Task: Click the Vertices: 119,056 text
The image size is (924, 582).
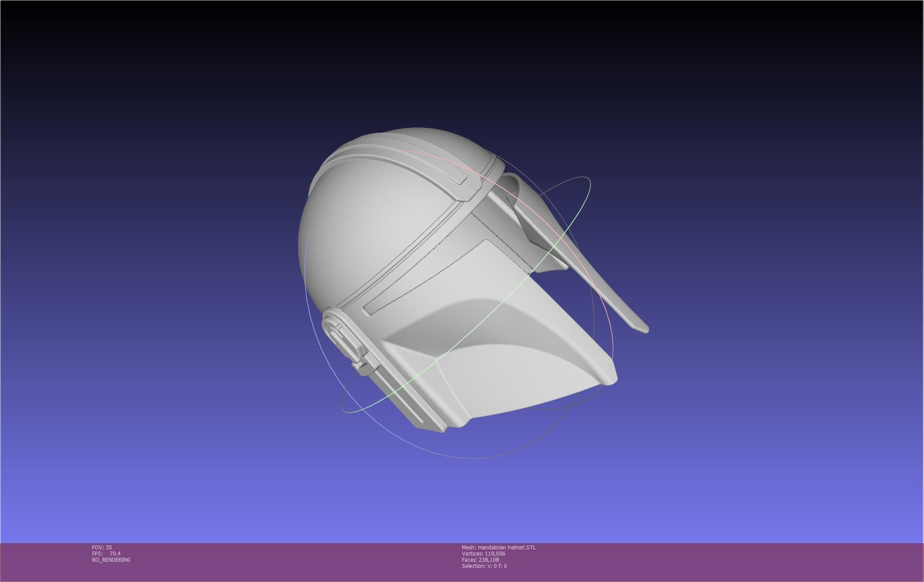Action: coord(483,553)
